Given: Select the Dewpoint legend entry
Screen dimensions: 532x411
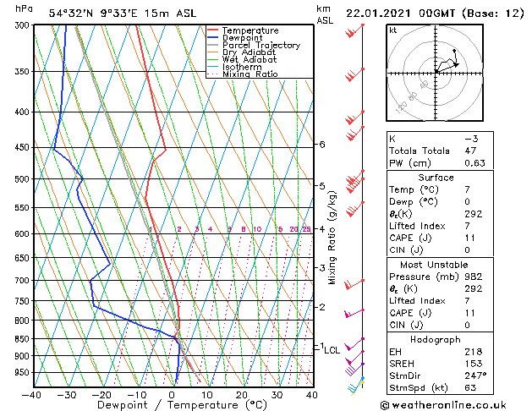Looking at the screenshot, I should point(242,38).
